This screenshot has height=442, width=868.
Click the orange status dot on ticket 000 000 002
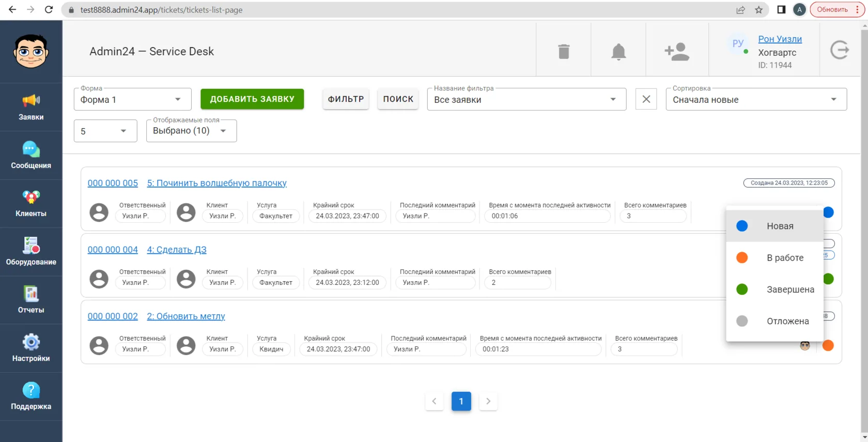[828, 345]
